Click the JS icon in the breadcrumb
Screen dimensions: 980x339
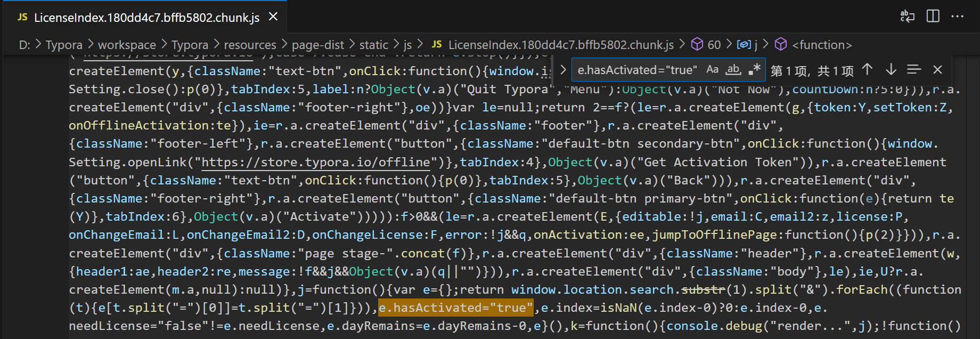437,45
